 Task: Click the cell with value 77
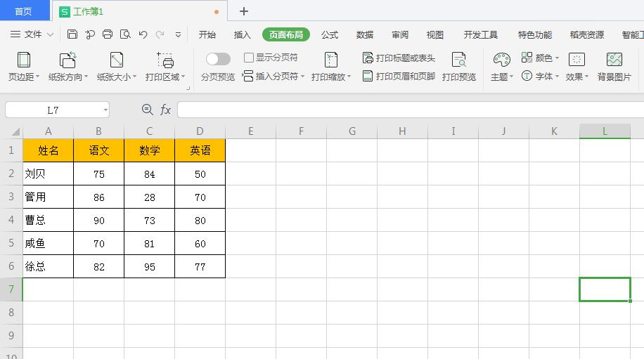point(200,267)
